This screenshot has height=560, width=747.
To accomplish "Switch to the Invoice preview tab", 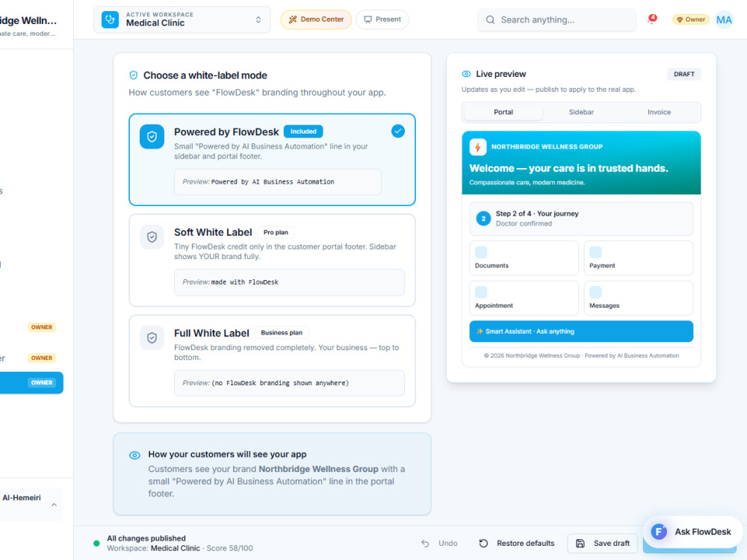I will pyautogui.click(x=659, y=113).
